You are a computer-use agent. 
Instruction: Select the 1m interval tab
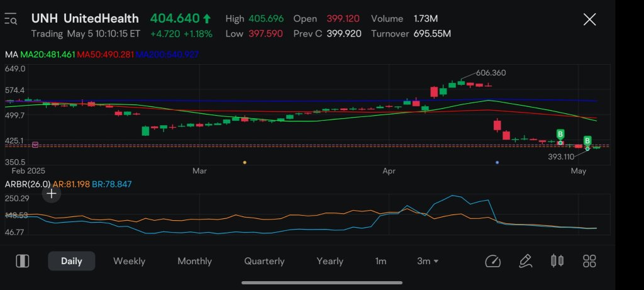coord(380,261)
